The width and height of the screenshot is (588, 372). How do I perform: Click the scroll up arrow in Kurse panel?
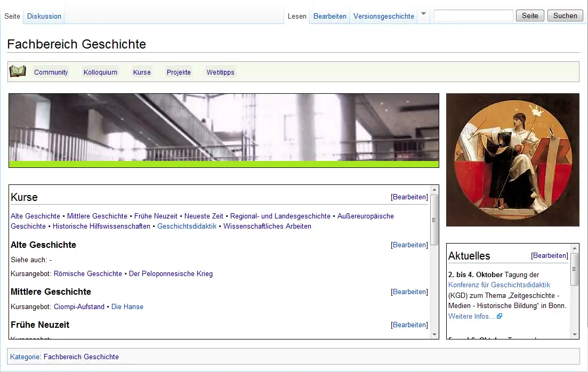coord(434,189)
